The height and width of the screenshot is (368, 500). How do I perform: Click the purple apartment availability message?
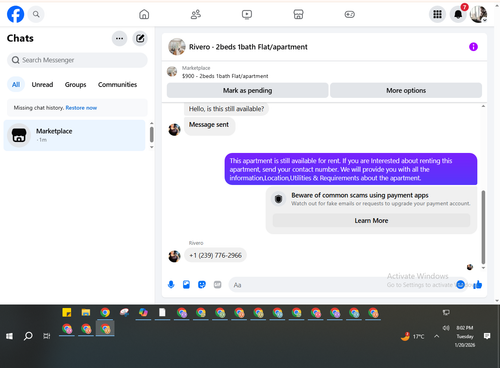coord(351,169)
